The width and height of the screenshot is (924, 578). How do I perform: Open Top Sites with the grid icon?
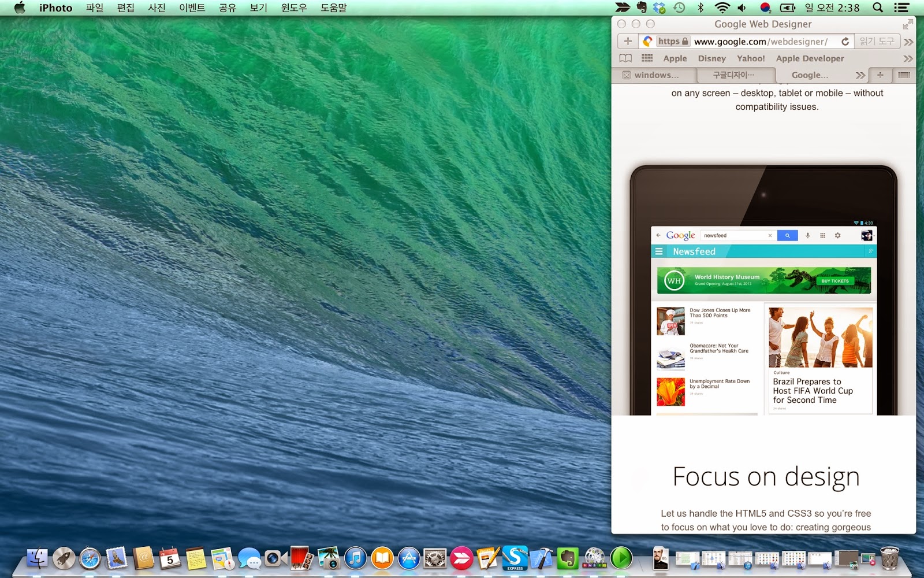pyautogui.click(x=646, y=58)
